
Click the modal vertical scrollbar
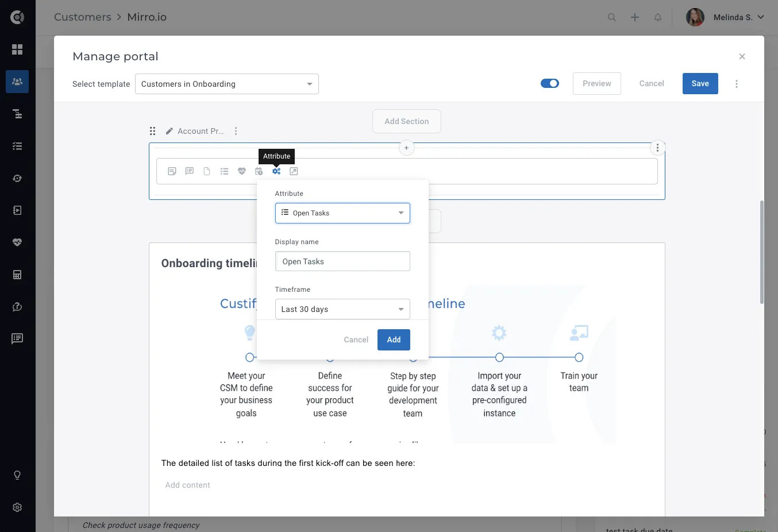point(762,252)
